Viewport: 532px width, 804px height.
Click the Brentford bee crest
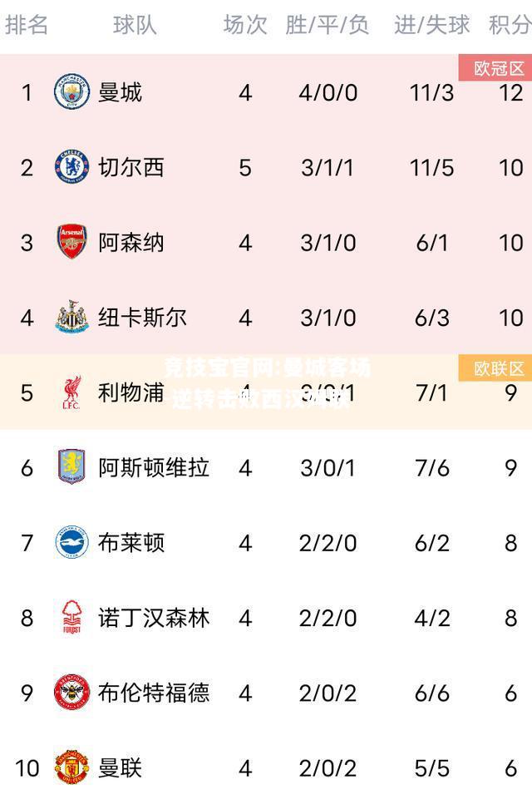click(71, 693)
